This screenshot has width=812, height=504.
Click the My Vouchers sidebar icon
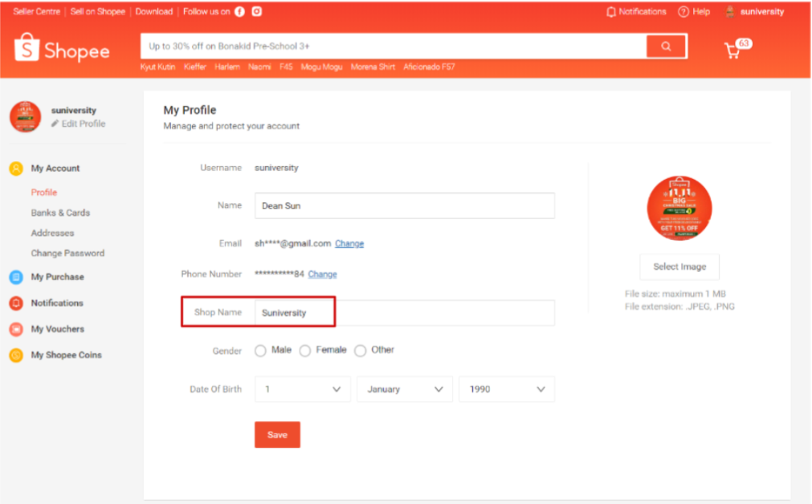tap(15, 329)
